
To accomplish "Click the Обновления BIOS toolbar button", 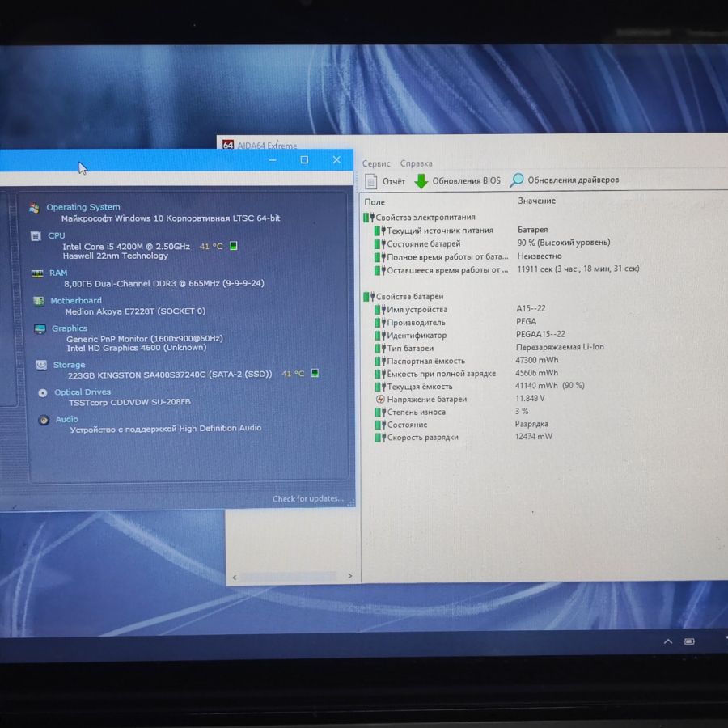I will coord(457,180).
